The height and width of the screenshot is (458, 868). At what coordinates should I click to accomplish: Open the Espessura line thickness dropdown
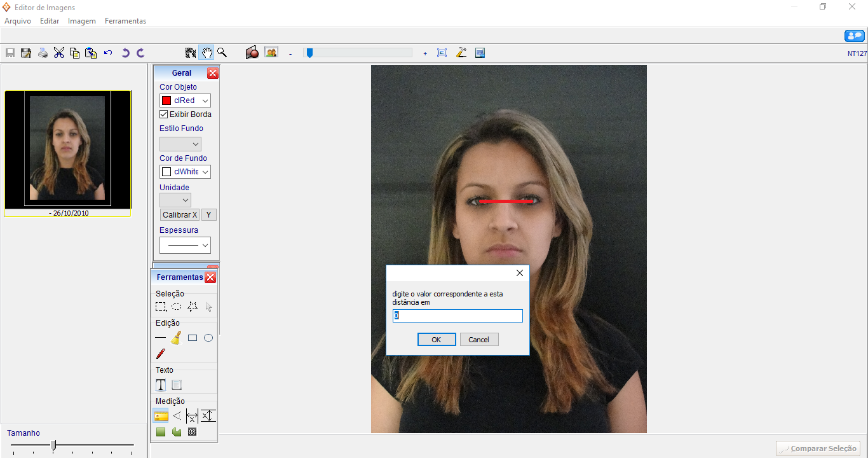coord(185,245)
